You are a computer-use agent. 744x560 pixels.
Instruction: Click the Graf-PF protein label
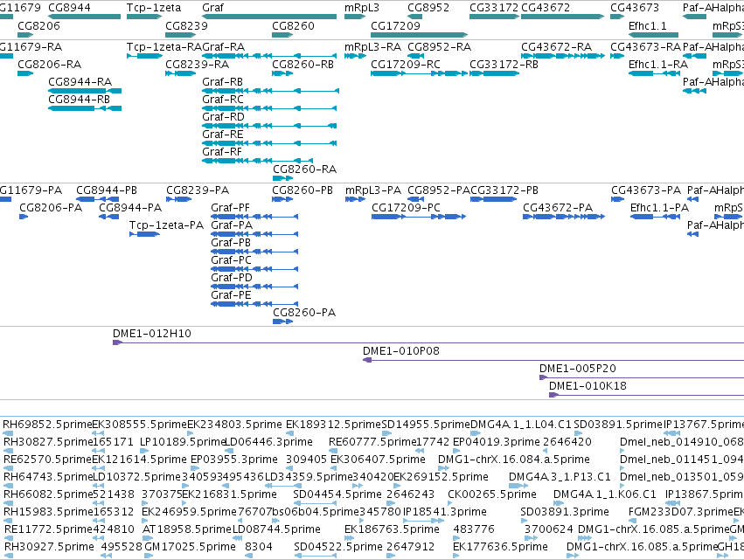click(x=230, y=208)
